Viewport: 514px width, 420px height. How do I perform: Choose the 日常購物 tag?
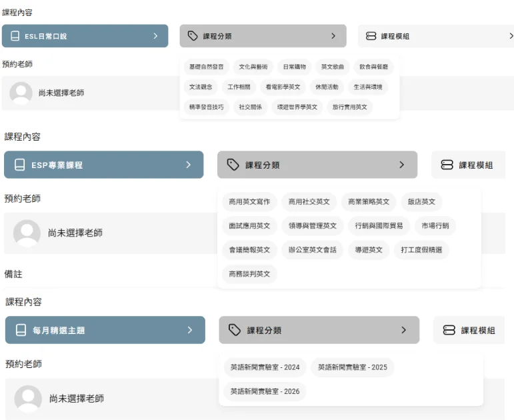tap(295, 67)
